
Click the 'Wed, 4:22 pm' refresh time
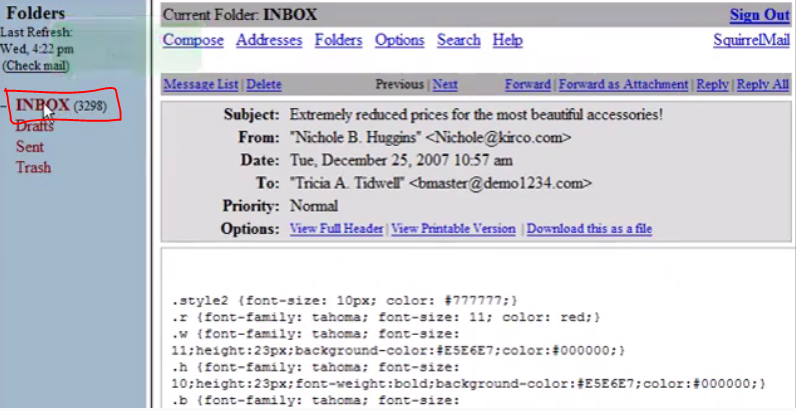point(37,49)
